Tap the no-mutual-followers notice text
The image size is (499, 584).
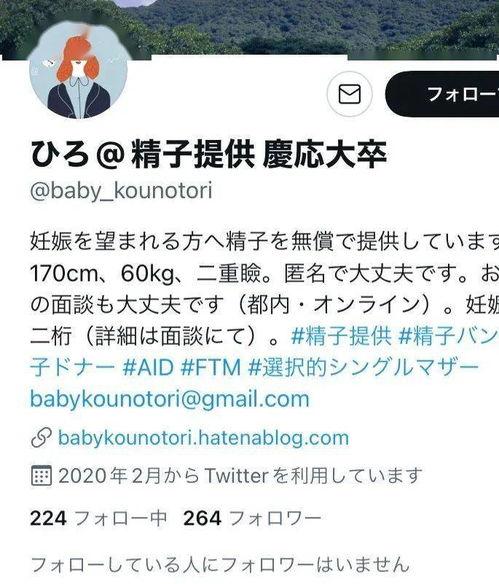click(x=220, y=565)
